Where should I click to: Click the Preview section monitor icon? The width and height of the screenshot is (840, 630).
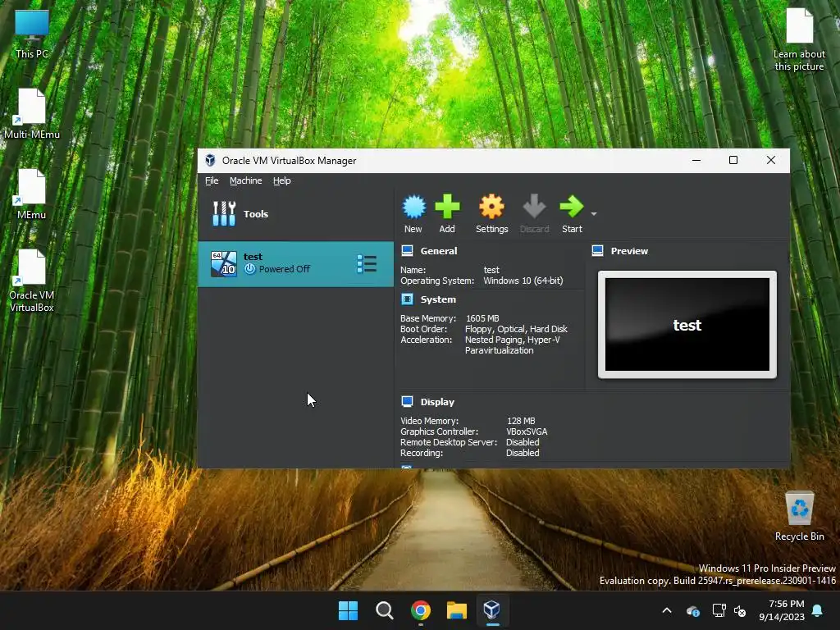(x=597, y=251)
